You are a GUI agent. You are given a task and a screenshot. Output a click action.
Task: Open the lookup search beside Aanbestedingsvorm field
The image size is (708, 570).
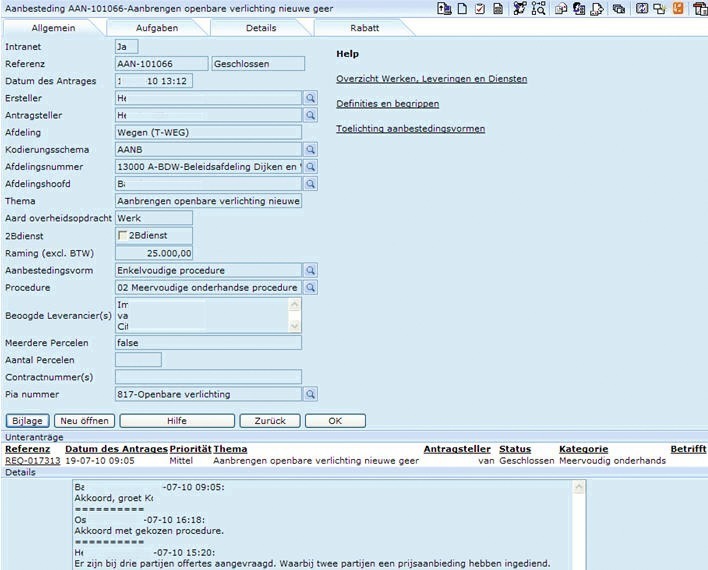[x=311, y=270]
